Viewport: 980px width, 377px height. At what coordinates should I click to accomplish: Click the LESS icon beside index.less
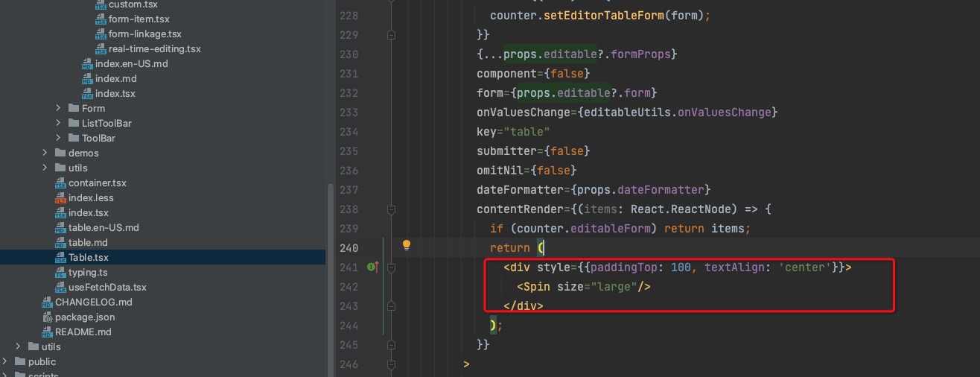pos(61,198)
